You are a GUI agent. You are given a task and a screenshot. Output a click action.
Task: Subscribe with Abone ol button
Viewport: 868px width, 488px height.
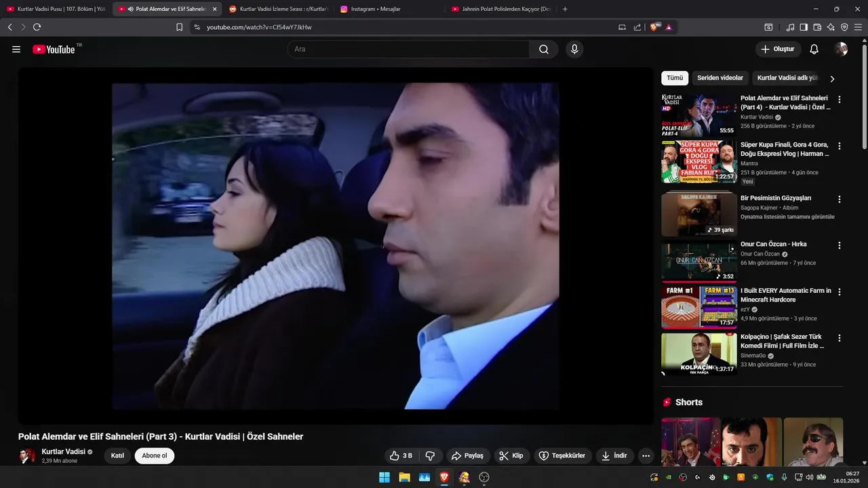[x=155, y=455]
